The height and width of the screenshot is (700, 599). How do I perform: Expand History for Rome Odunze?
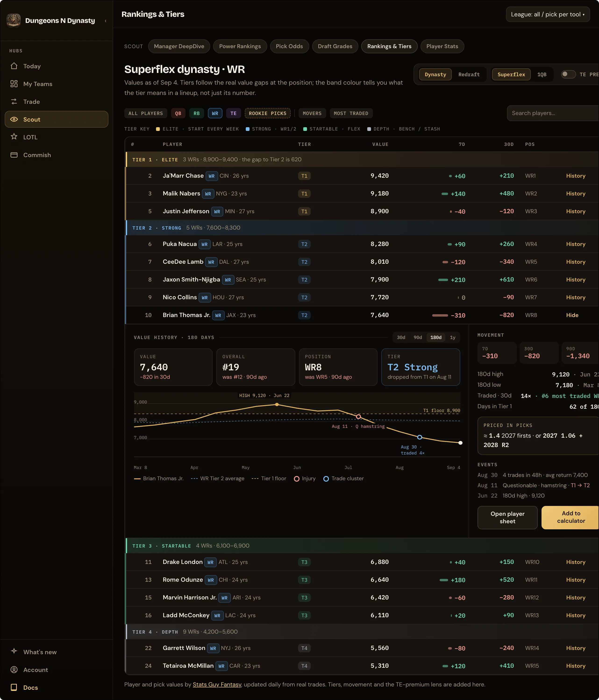tap(576, 580)
